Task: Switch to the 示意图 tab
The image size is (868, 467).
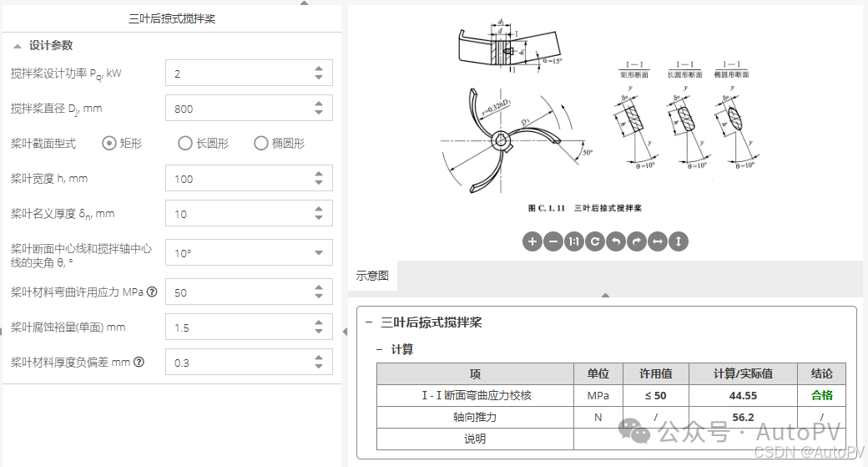Action: click(372, 276)
